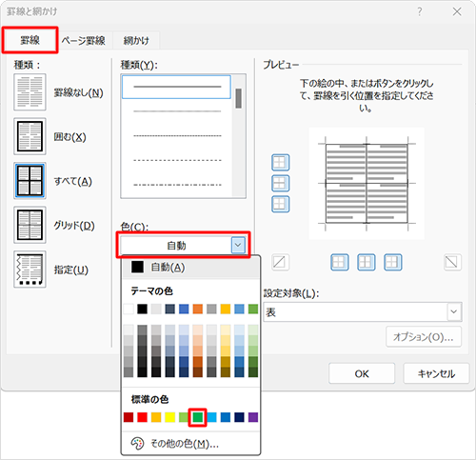
Task: Toggle the left border button below preview
Action: [340, 262]
